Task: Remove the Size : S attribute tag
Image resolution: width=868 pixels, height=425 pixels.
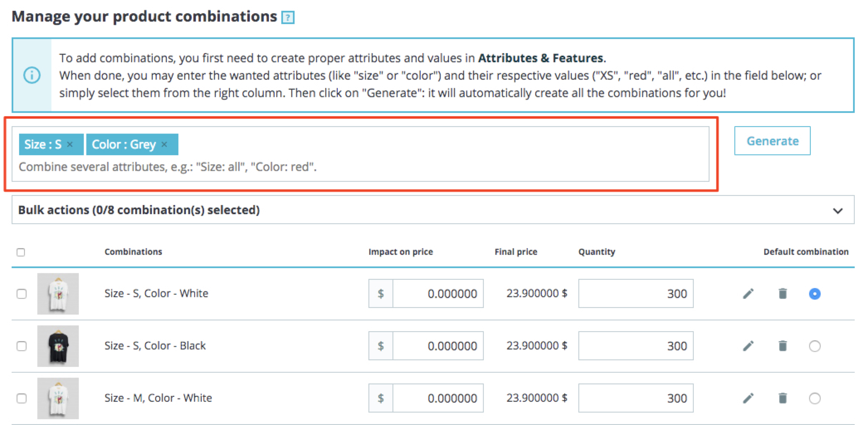Action: (70, 144)
